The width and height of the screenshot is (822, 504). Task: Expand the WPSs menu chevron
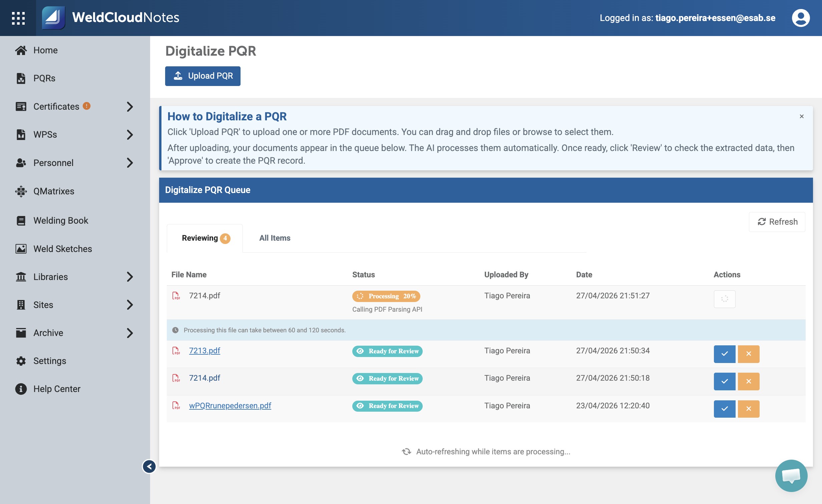130,135
